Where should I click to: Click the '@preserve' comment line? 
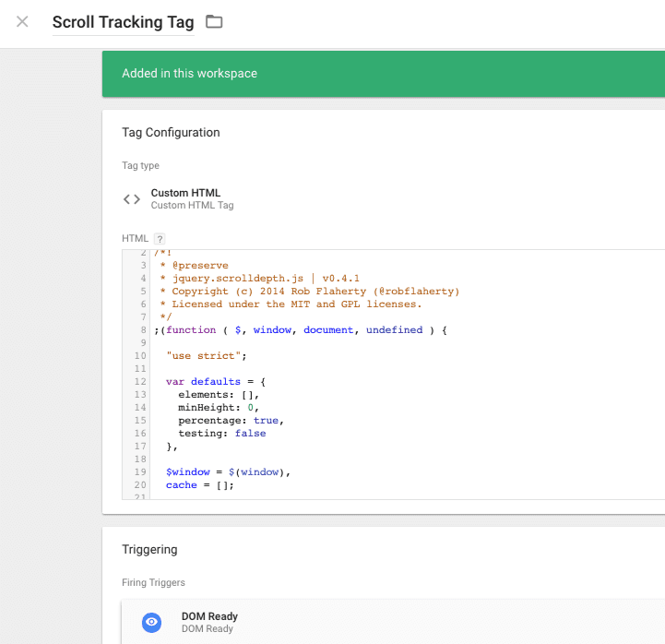195,266
